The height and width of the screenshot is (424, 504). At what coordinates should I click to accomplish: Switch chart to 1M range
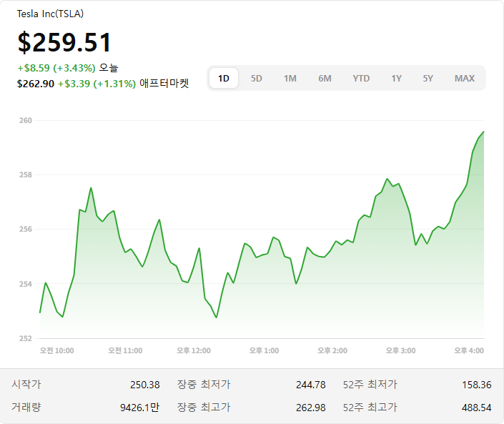290,78
